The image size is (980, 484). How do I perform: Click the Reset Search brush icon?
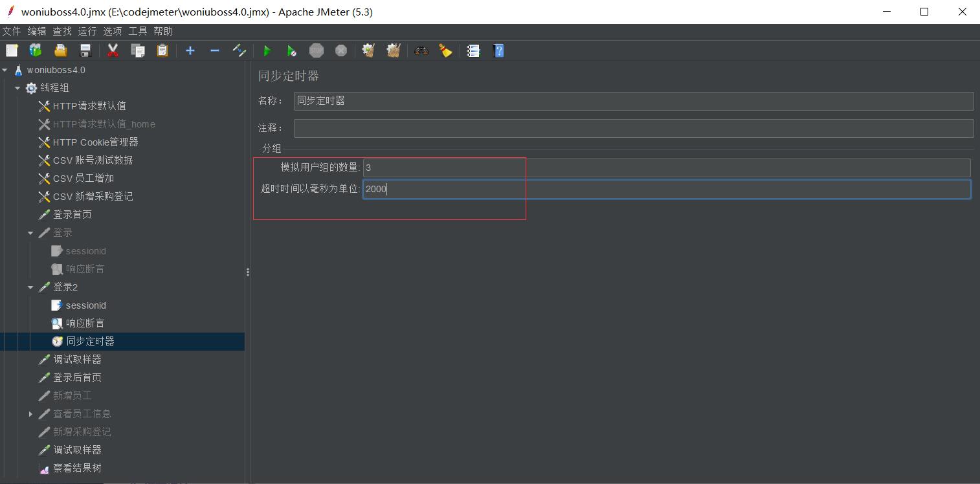pyautogui.click(x=446, y=50)
